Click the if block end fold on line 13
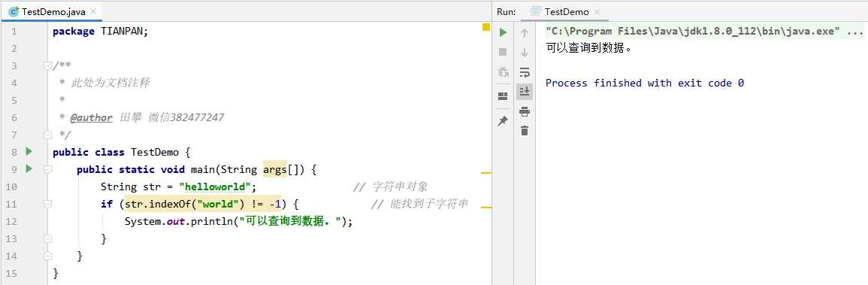 47,238
